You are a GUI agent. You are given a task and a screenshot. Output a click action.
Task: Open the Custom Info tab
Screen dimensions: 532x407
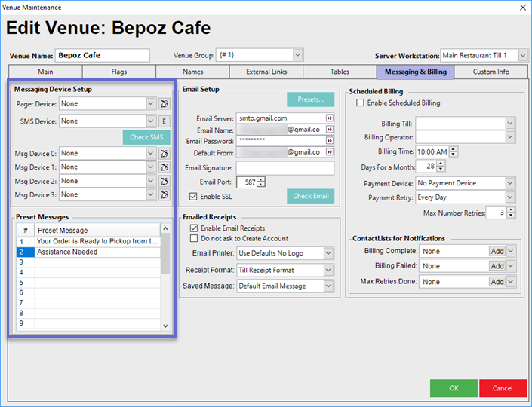tap(490, 72)
